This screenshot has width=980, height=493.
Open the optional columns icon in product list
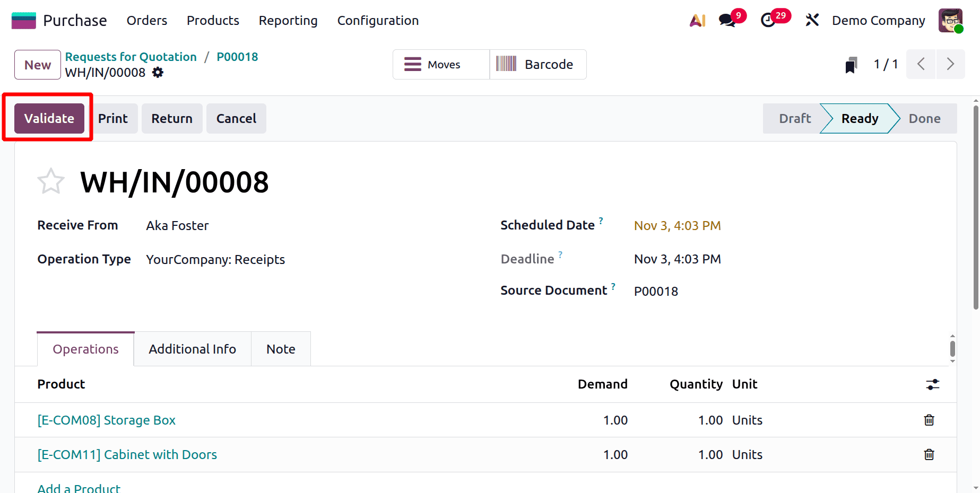tap(933, 384)
